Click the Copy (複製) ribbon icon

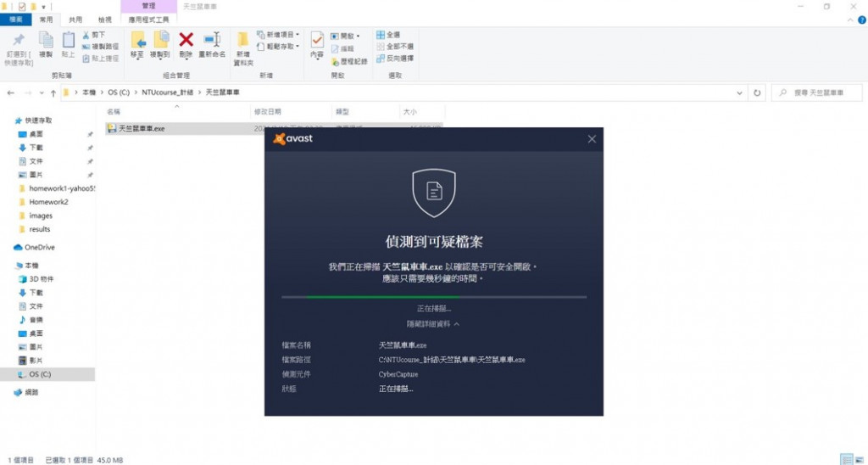(x=46, y=45)
